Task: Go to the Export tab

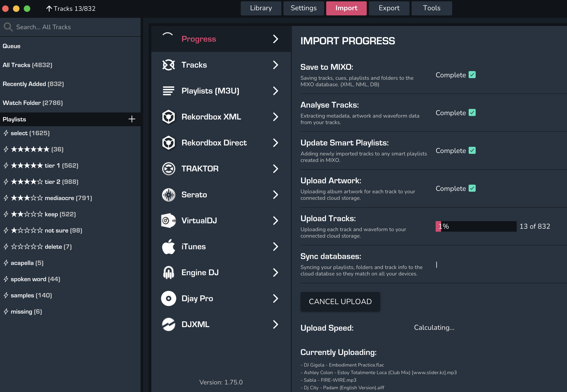Action: [389, 8]
